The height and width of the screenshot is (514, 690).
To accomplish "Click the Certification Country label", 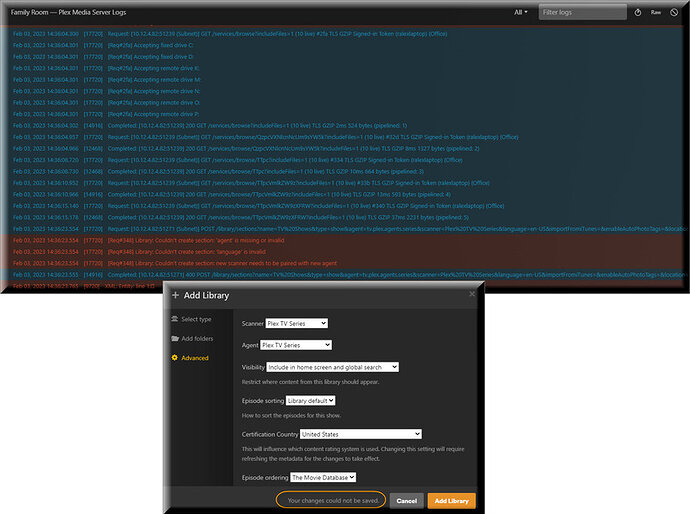I will click(x=270, y=434).
